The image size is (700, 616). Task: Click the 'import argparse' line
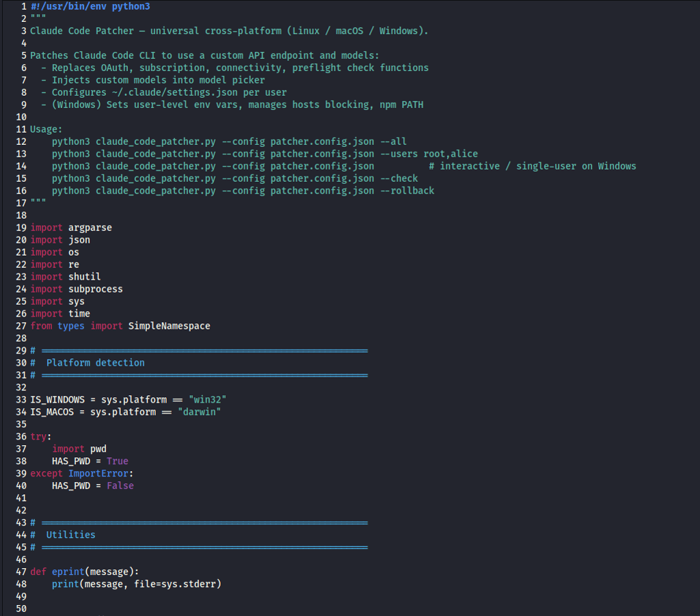(71, 228)
